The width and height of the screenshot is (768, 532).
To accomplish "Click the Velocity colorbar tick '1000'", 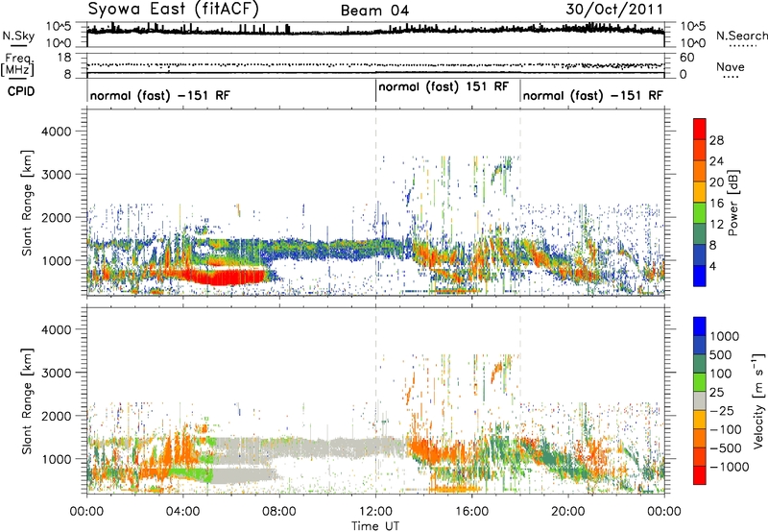I will pyautogui.click(x=725, y=336).
